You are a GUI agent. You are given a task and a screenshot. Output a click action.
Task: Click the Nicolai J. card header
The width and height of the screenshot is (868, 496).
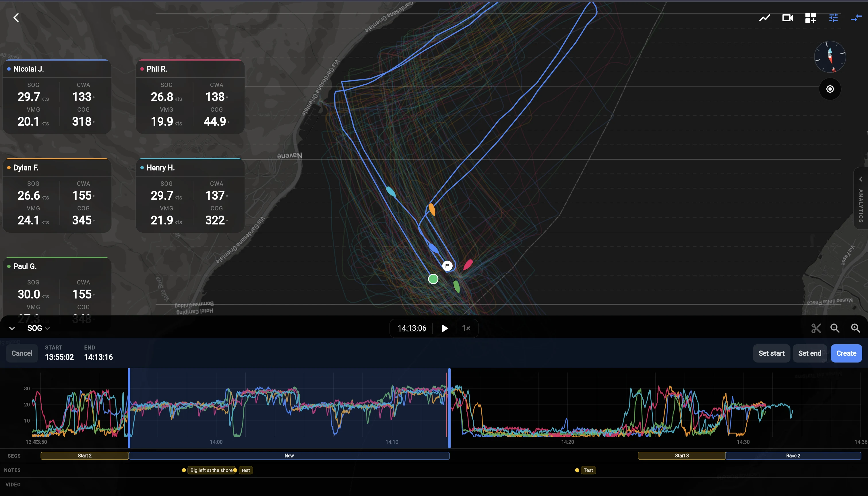57,69
